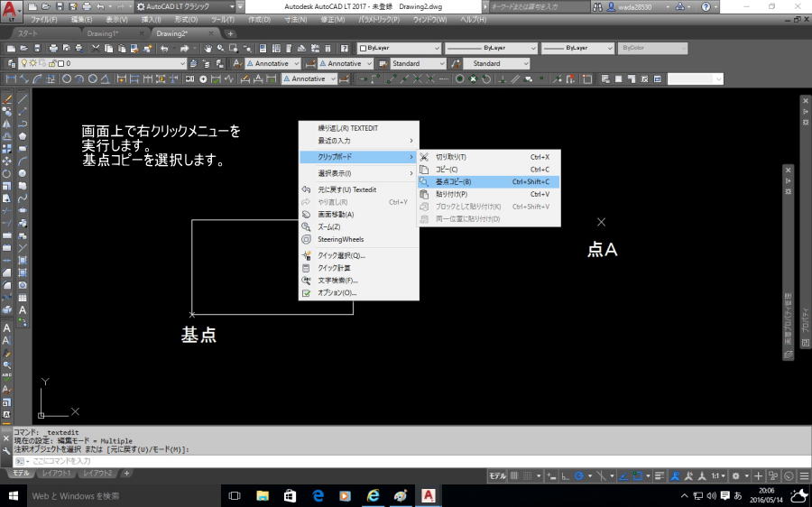Viewport: 812px width, 507px height.
Task: Open the AutoCAD LT application menu button
Action: click(12, 10)
